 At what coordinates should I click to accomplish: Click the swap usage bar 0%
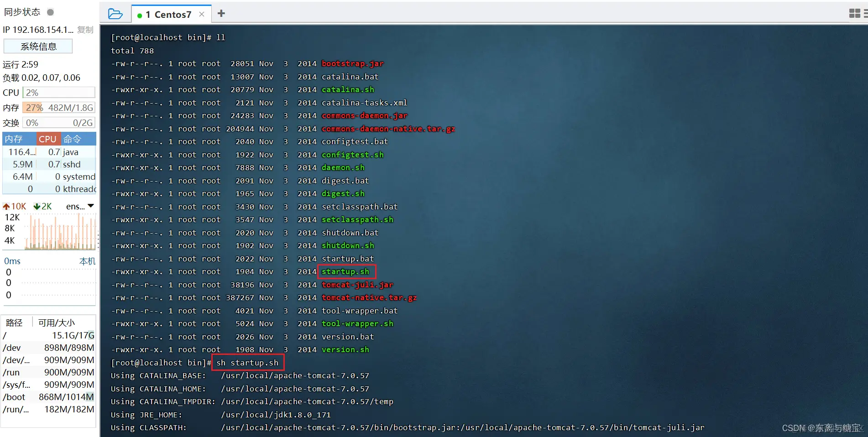(59, 123)
